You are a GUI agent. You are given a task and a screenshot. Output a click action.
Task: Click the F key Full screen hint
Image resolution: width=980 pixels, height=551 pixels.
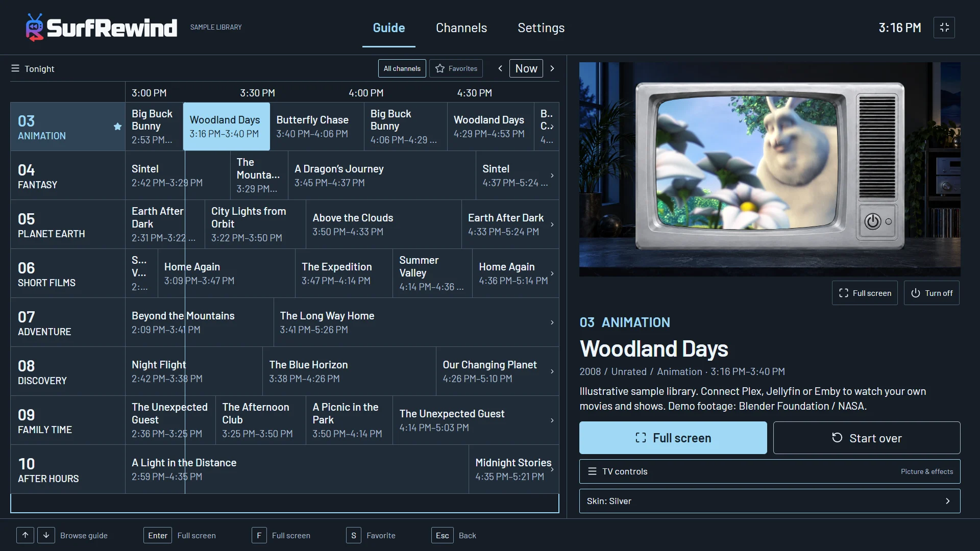259,535
